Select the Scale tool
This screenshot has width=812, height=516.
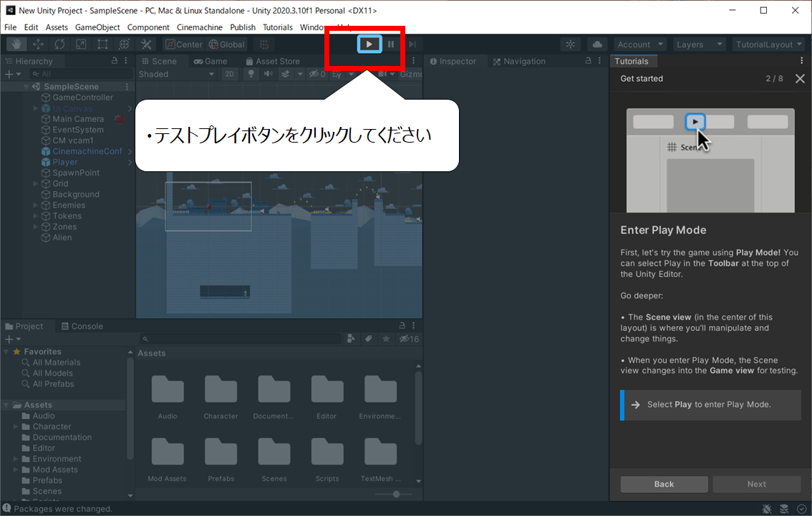(82, 44)
